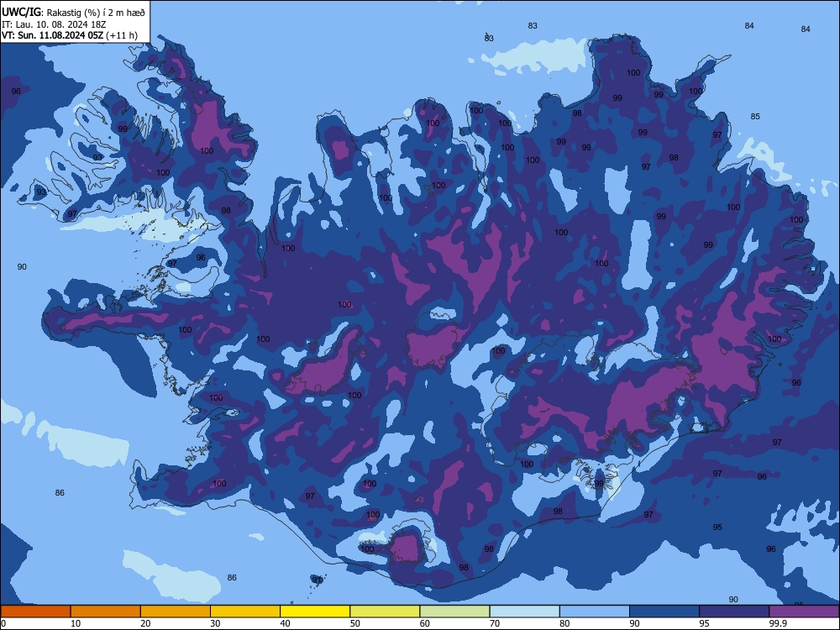Click the '80' color scale tick label

[x=564, y=623]
